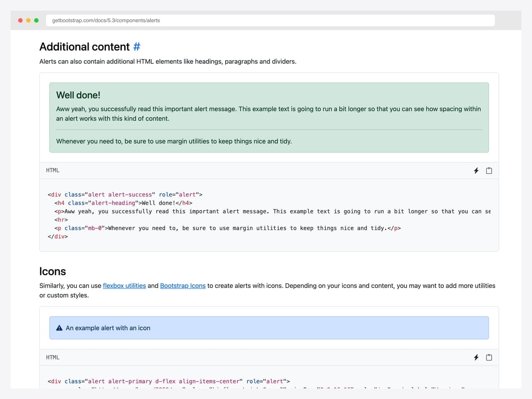Click the Additional content heading
532x399 pixels.
84,47
